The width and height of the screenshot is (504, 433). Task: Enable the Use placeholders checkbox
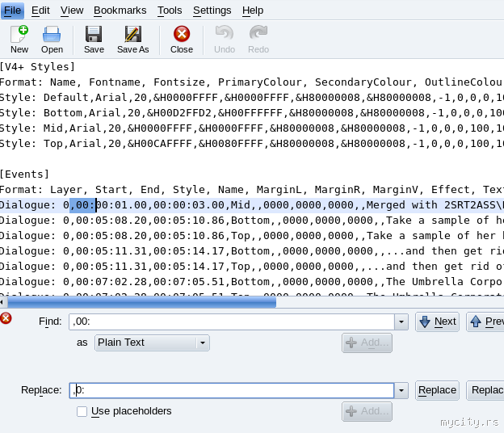point(82,411)
